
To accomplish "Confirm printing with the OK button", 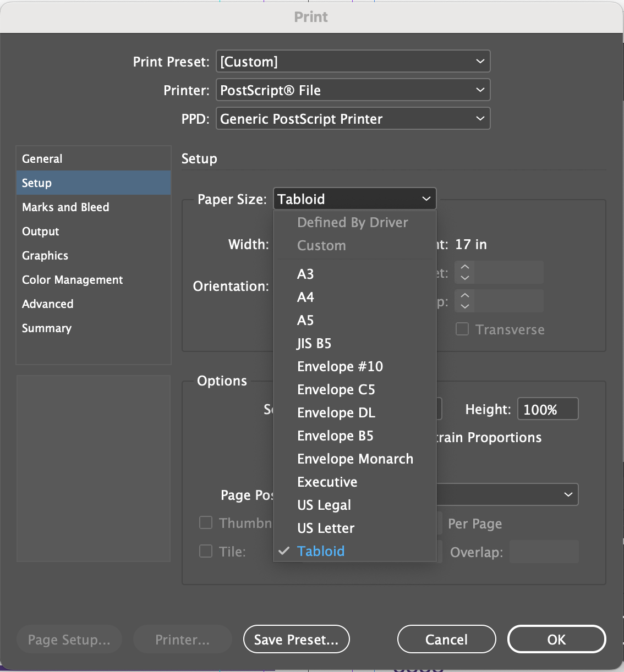I will [x=556, y=640].
